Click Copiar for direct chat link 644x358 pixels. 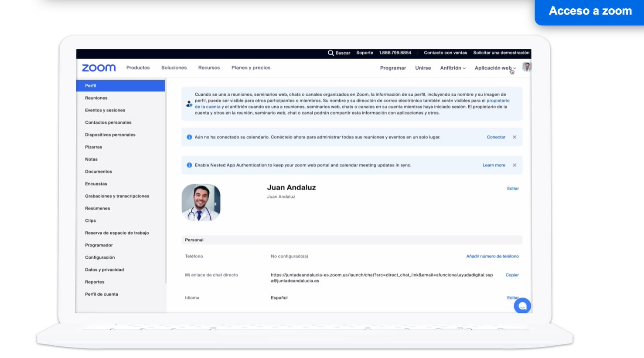tap(512, 275)
